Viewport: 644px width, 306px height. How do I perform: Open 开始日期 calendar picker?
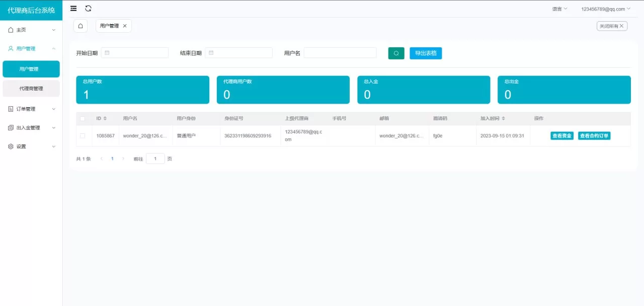point(134,53)
